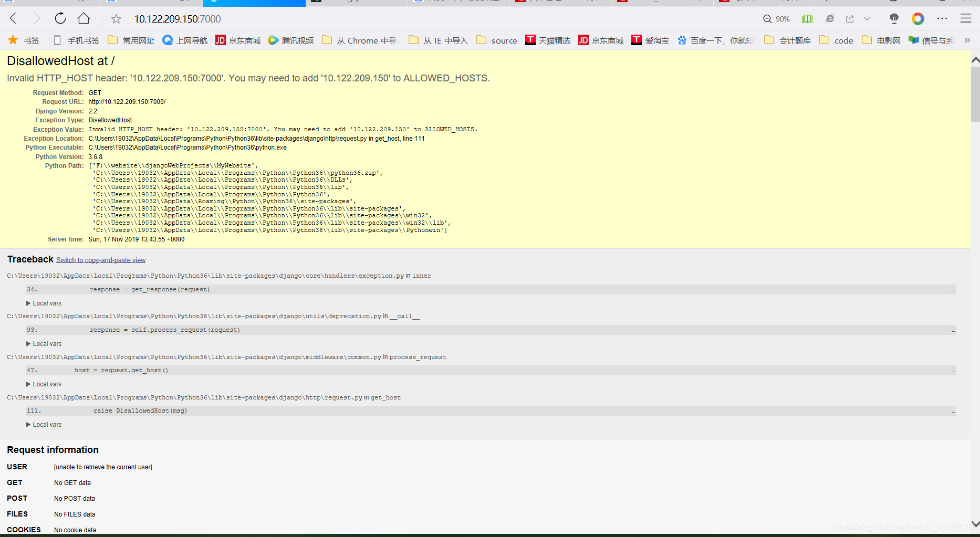Bookmark this page with star icon
Screen dimensions: 980x537
click(116, 19)
